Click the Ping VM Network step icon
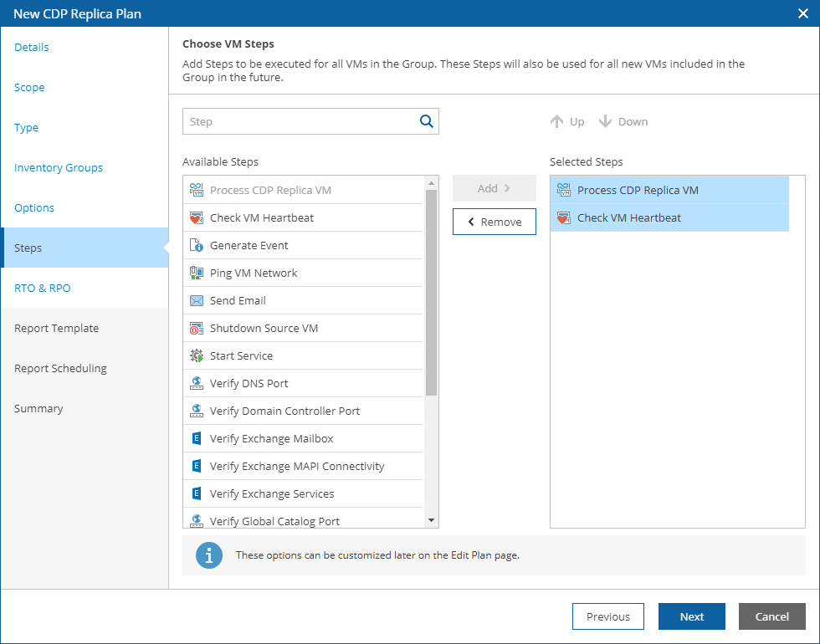This screenshot has width=820, height=644. [197, 273]
